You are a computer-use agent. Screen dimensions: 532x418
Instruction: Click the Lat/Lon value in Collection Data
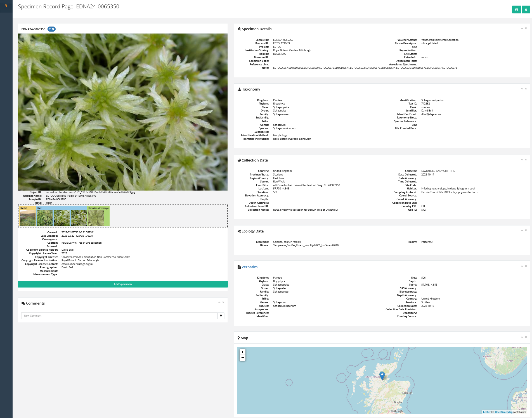(x=281, y=189)
